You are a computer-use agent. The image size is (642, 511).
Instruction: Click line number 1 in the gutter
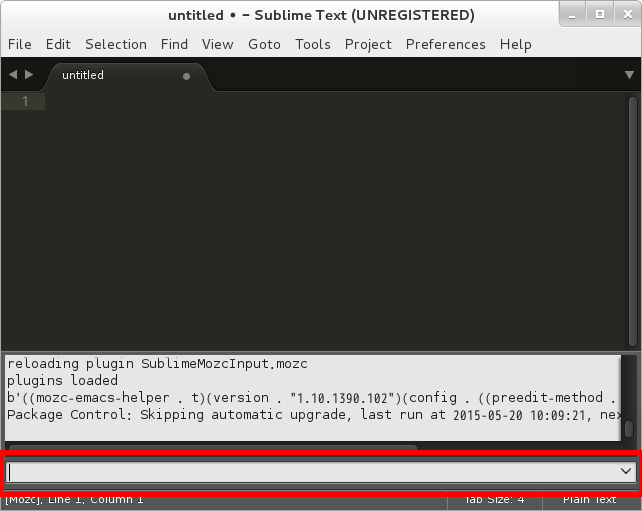pyautogui.click(x=26, y=101)
